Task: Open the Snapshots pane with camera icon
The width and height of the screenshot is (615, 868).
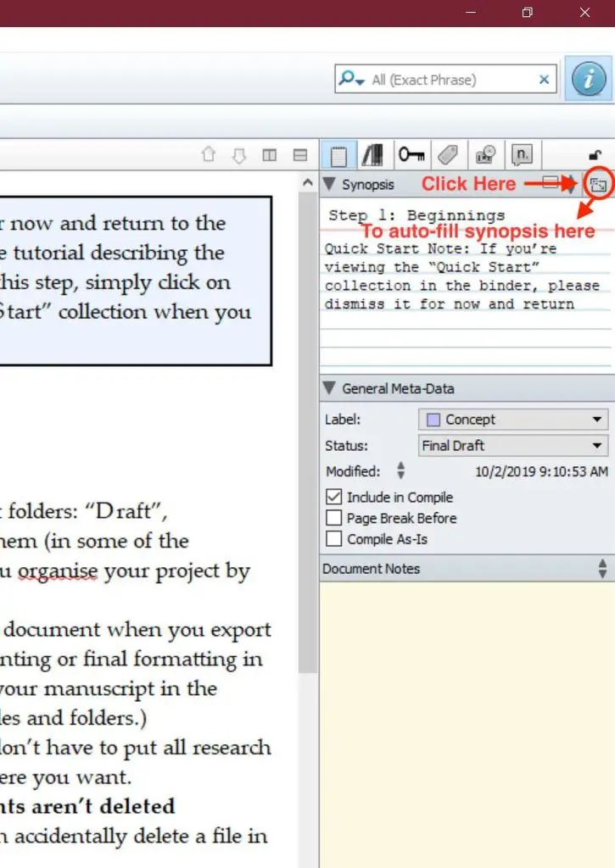Action: (x=485, y=155)
